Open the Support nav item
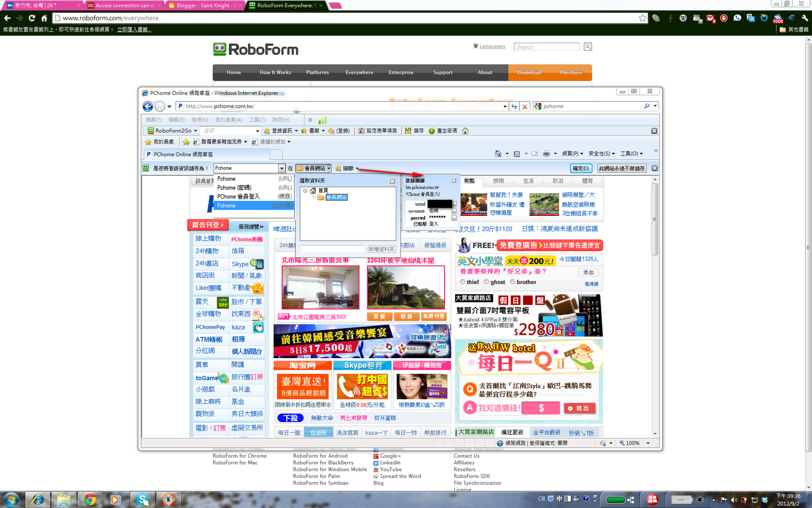Viewport: 812px width, 508px height. [x=443, y=73]
